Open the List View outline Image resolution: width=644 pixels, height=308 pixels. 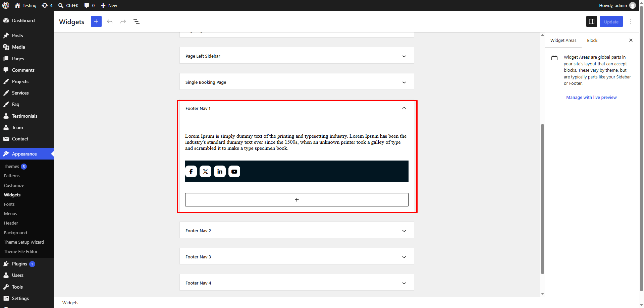coord(137,21)
